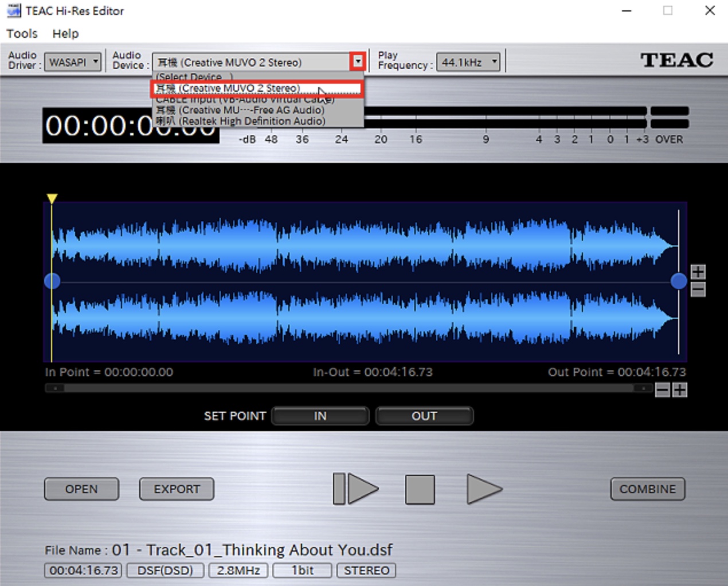
Task: Expand the Audio Driver WASAPI dropdown
Action: [x=73, y=62]
